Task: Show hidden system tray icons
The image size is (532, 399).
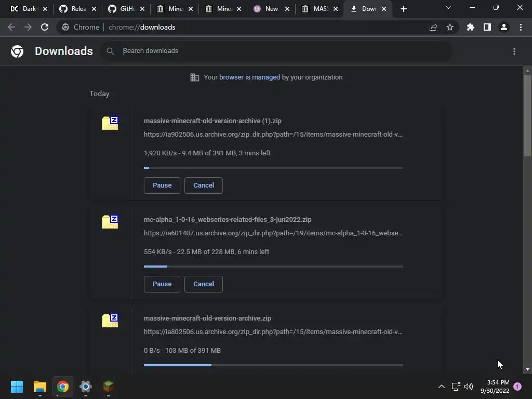Action: tap(442, 387)
